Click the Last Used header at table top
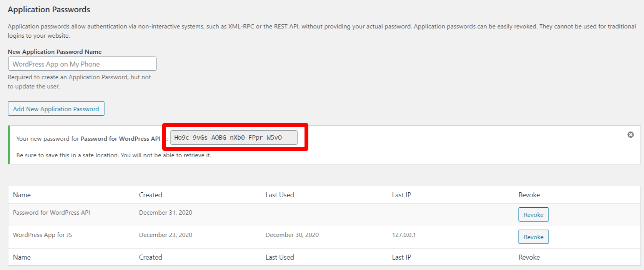 280,195
